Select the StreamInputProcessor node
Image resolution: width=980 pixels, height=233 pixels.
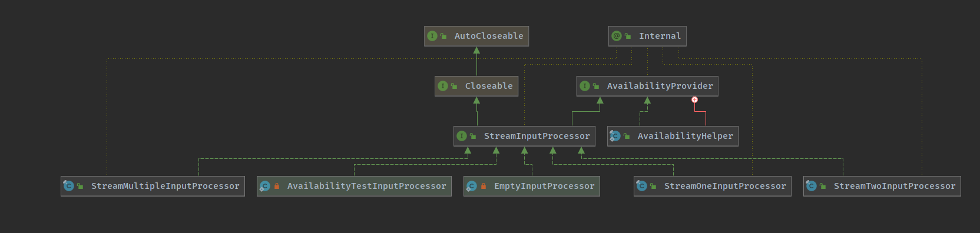pyautogui.click(x=524, y=136)
